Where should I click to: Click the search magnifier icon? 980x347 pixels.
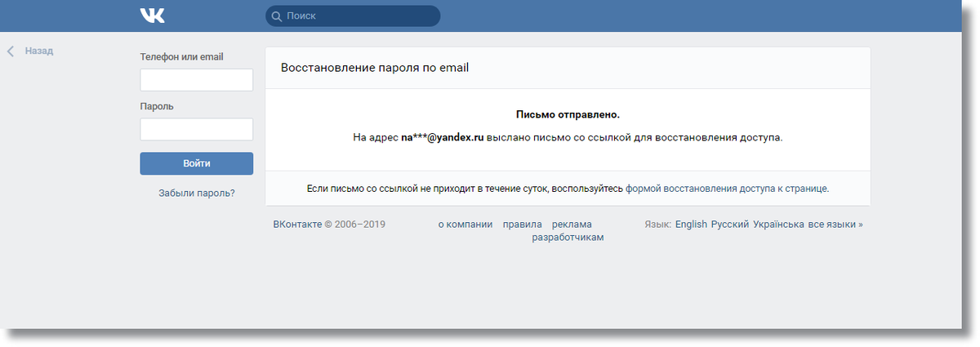pyautogui.click(x=276, y=16)
